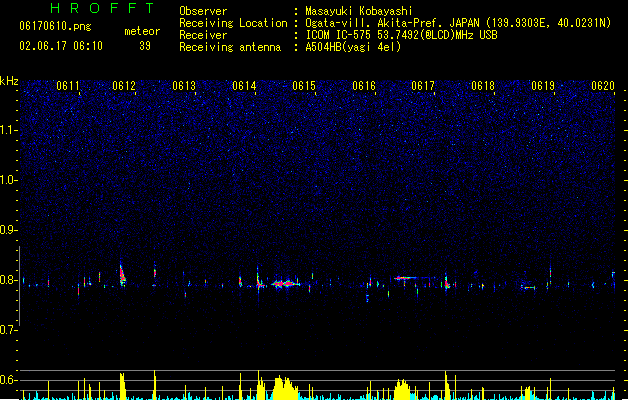Viewport: 629px width, 400px height.
Task: Click the 0.7 kHz axis label
Action: coord(8,330)
